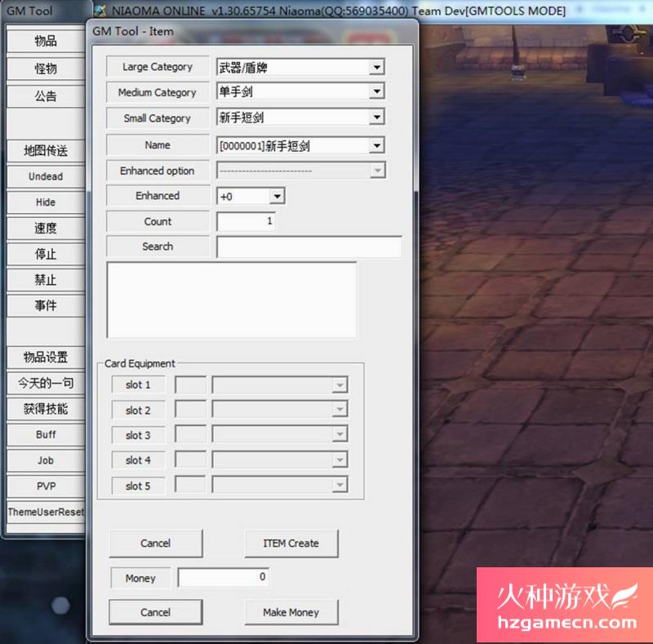
Task: Click the Undead button in the sidebar
Action: [45, 176]
